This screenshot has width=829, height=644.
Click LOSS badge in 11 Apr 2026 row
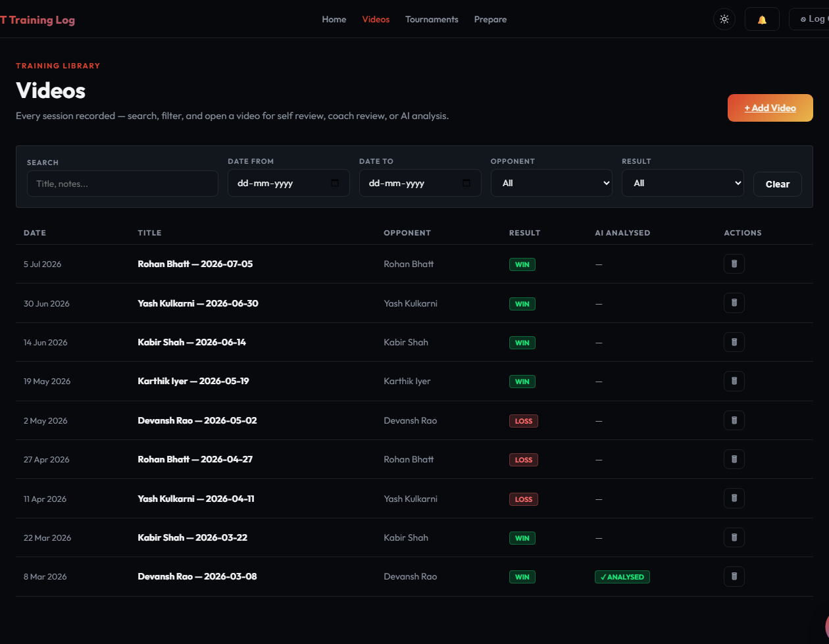(524, 499)
